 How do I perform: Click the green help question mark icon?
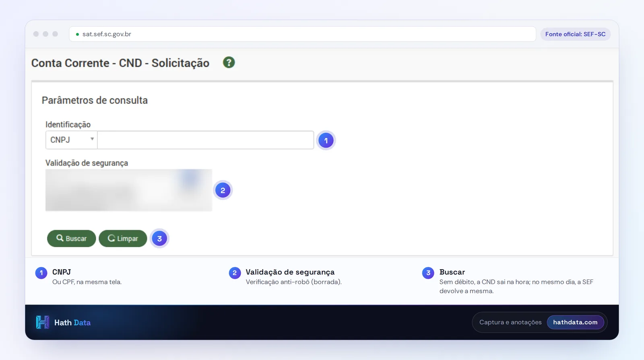pos(229,62)
